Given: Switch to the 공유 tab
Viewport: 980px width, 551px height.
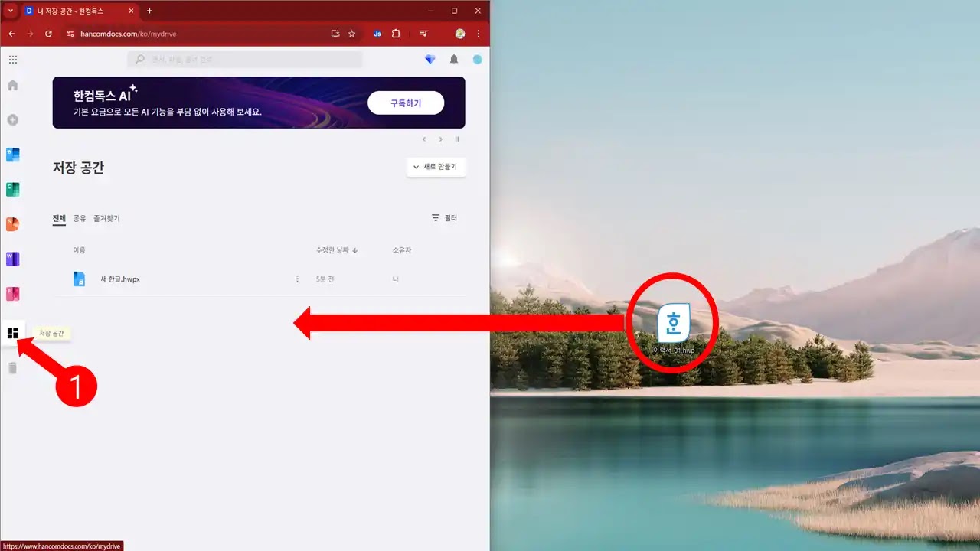Looking at the screenshot, I should 80,218.
